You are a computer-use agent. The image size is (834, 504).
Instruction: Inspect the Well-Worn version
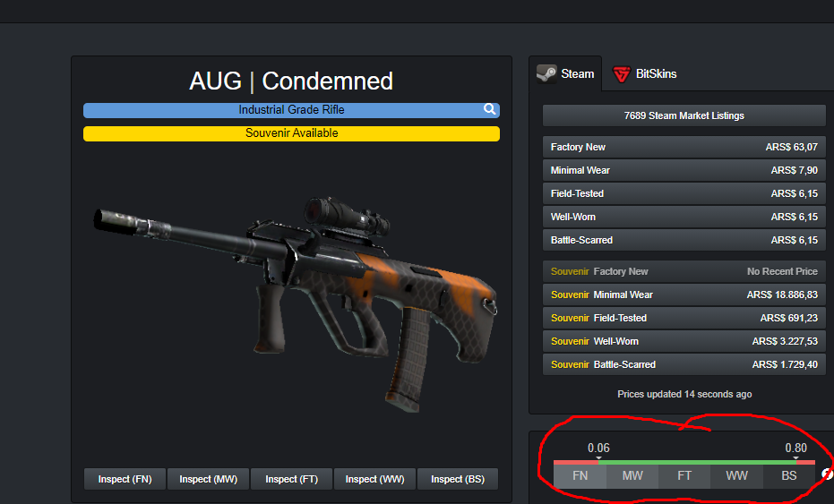(375, 479)
